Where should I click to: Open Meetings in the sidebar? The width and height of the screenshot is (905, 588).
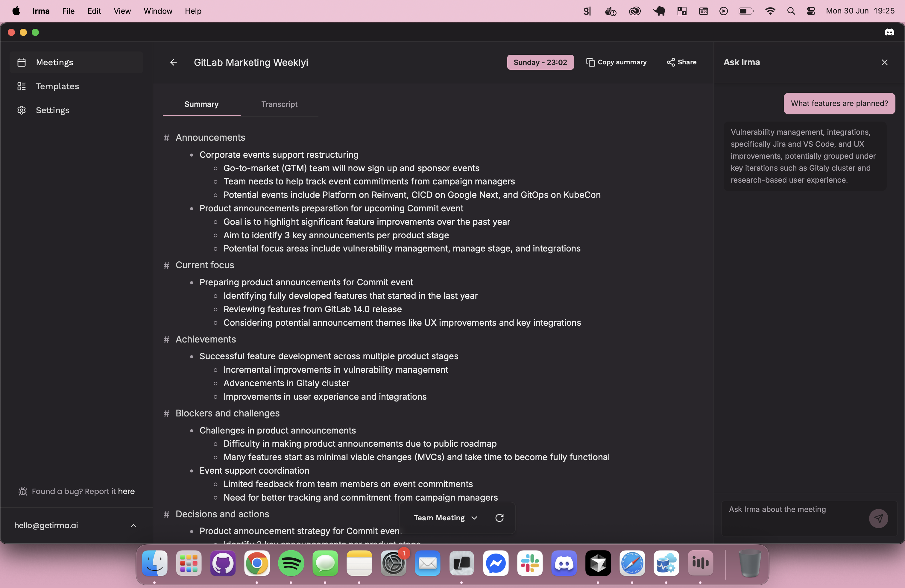pyautogui.click(x=54, y=62)
